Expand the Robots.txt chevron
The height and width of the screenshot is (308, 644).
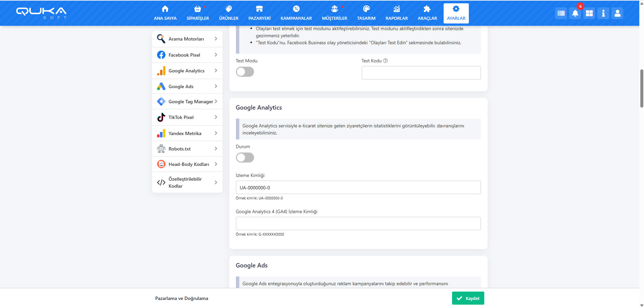pos(216,149)
